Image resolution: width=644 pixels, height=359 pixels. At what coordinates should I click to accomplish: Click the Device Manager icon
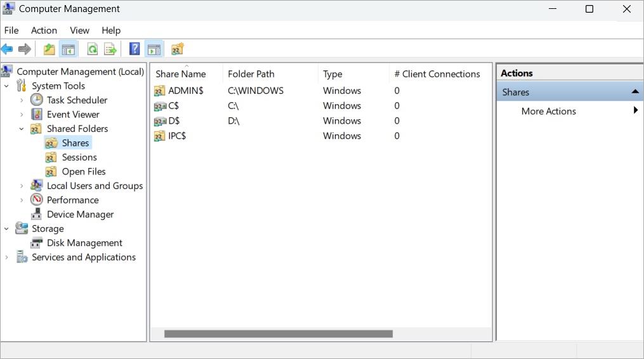(x=37, y=214)
